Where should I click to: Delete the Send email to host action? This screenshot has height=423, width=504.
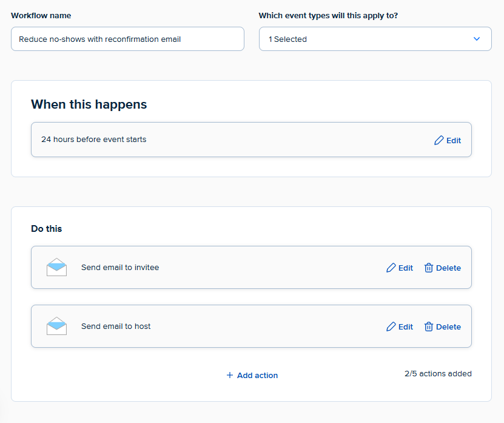443,327
